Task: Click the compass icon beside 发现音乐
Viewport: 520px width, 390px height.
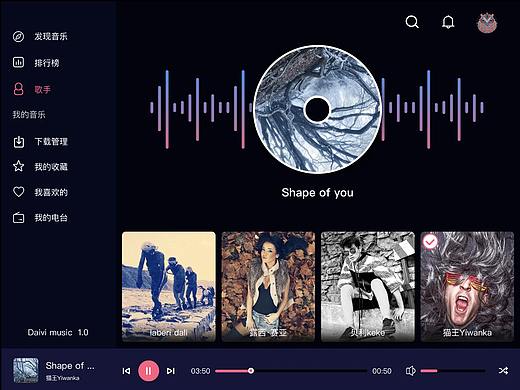Action: pyautogui.click(x=18, y=36)
